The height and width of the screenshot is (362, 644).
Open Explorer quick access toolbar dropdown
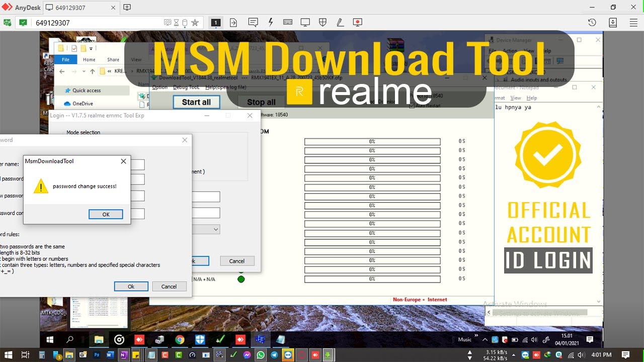click(x=91, y=49)
